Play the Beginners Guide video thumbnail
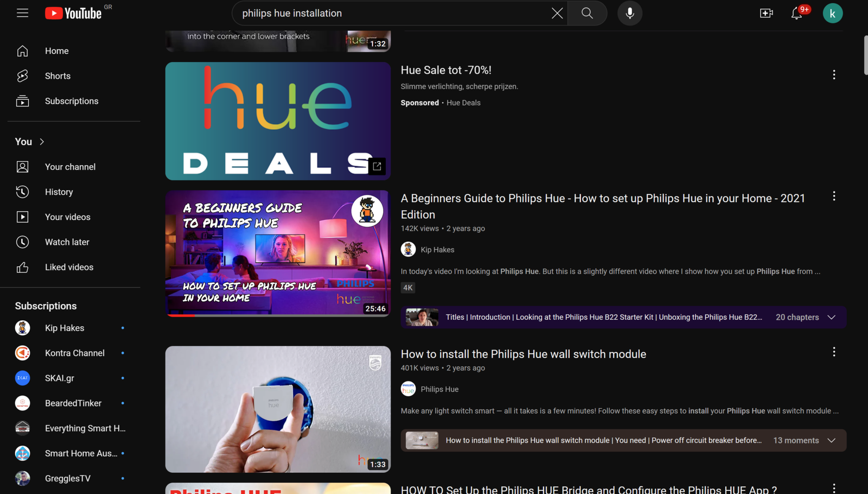868x494 pixels. pos(278,253)
